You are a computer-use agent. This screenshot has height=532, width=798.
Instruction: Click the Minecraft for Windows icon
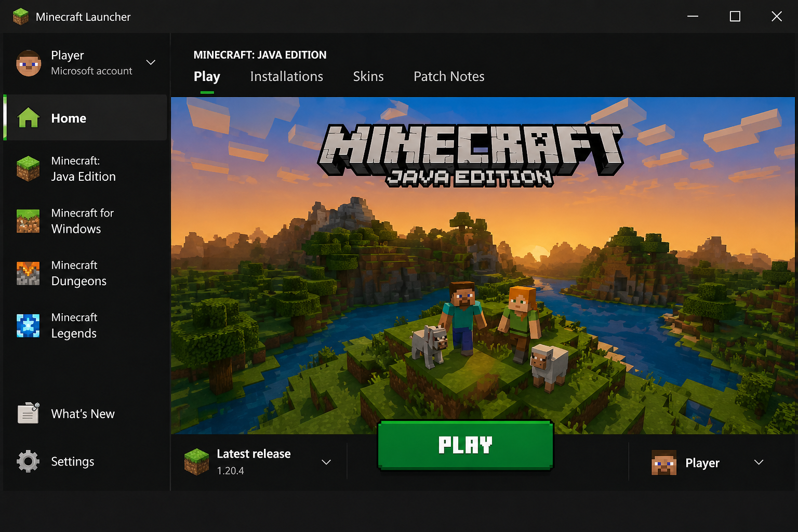coord(28,221)
